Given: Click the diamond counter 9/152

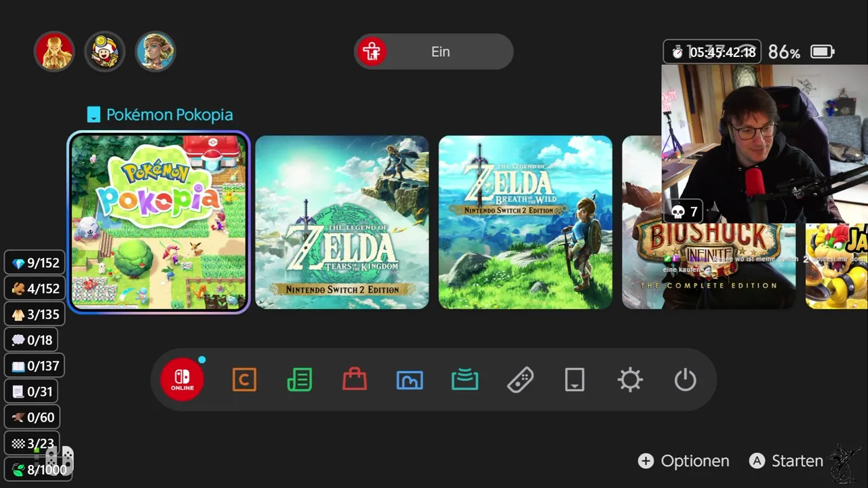Looking at the screenshot, I should click(35, 263).
